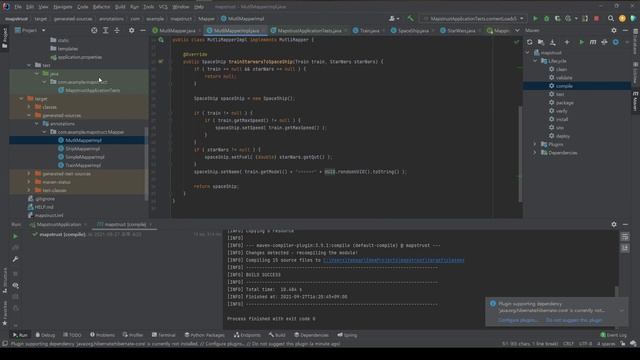
Task: Hide the Maven tool window
Action: coord(625,30)
